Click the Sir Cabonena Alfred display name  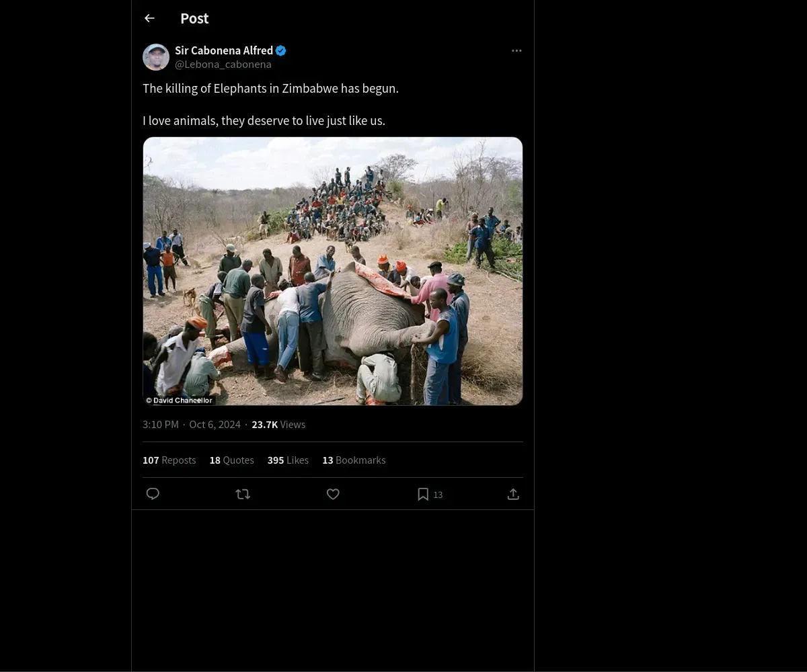223,50
